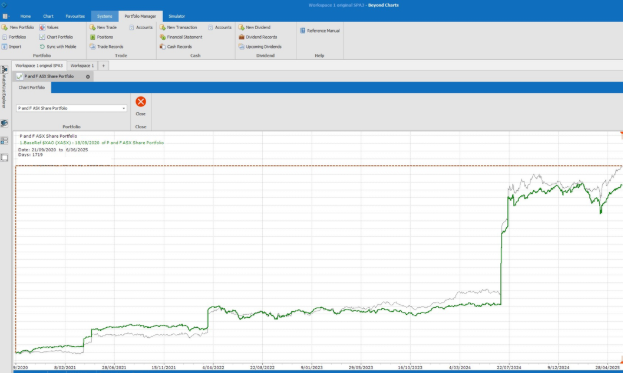Select the Portfolio Manager ribbon tab
The width and height of the screenshot is (623, 373).
(x=140, y=16)
